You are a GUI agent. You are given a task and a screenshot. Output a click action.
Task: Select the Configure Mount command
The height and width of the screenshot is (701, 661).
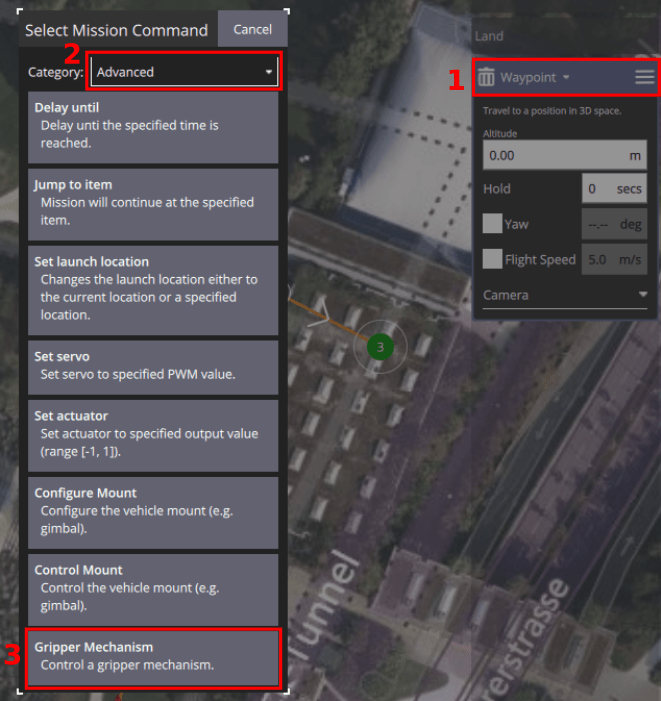click(x=152, y=511)
